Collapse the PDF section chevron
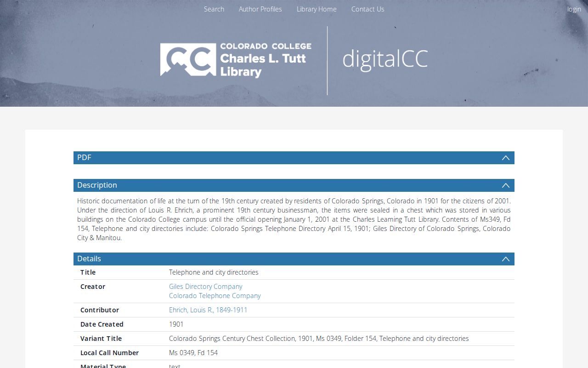Viewport: 588px width, 368px height. click(x=506, y=158)
